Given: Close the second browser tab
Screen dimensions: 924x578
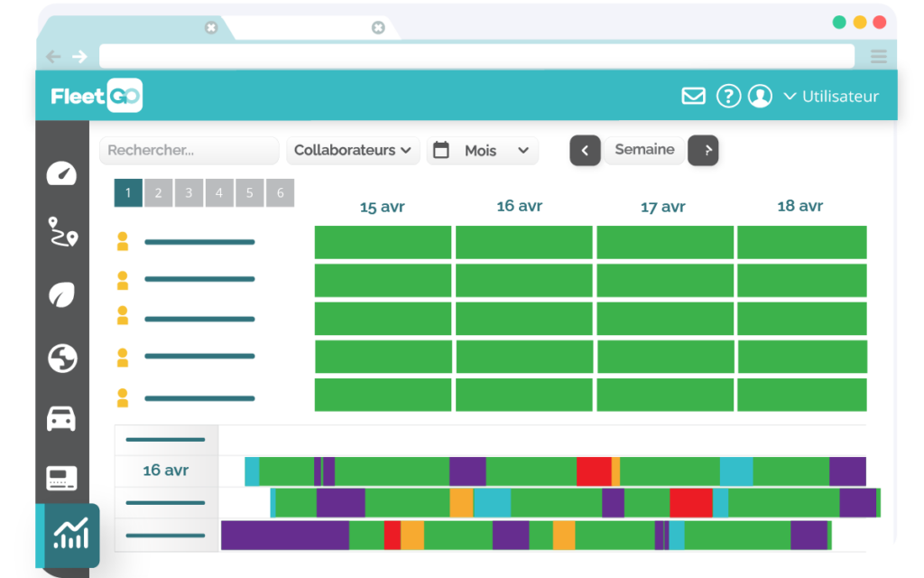Looking at the screenshot, I should point(378,28).
